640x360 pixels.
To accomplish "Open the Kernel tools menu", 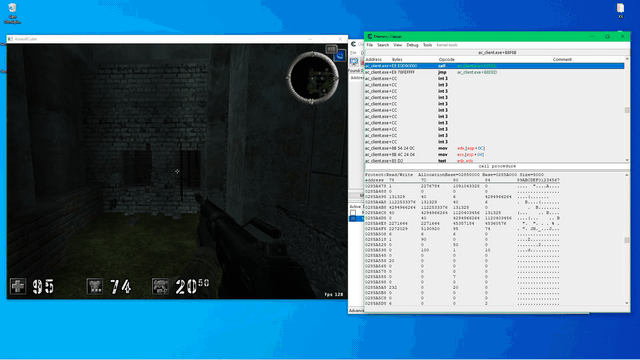I will (x=447, y=45).
